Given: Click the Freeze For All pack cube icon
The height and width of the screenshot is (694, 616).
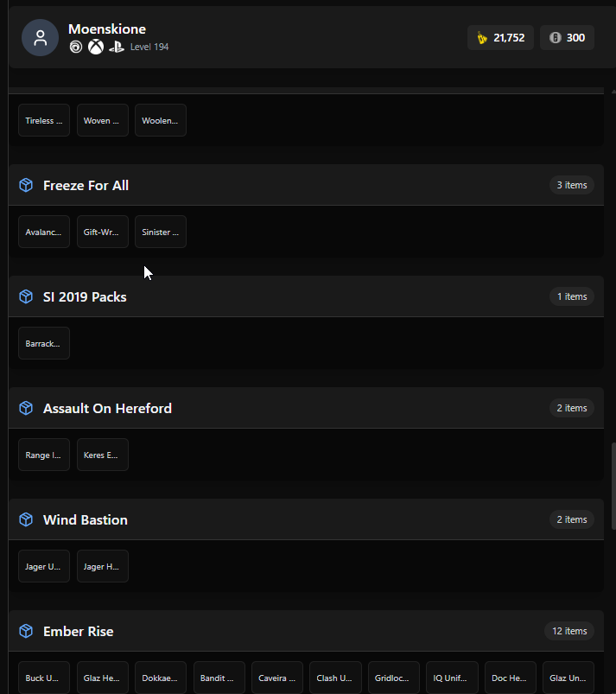Looking at the screenshot, I should pos(26,185).
